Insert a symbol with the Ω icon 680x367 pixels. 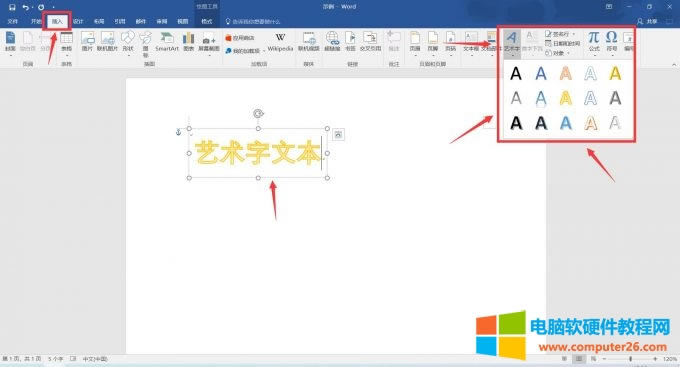pos(611,41)
